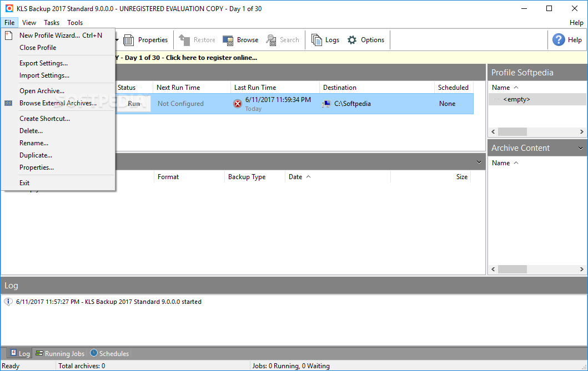Choose Properties at bottom of File menu

[x=58, y=167]
